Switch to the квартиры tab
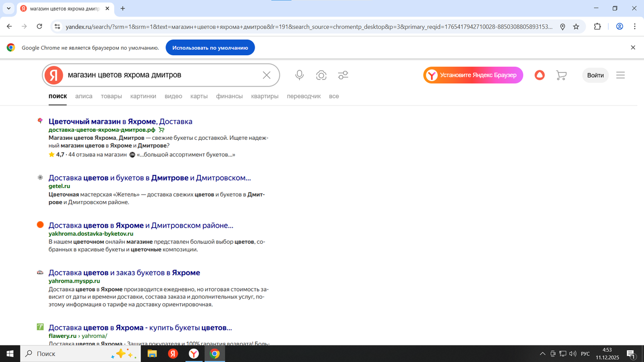This screenshot has height=362, width=644. coord(265,96)
